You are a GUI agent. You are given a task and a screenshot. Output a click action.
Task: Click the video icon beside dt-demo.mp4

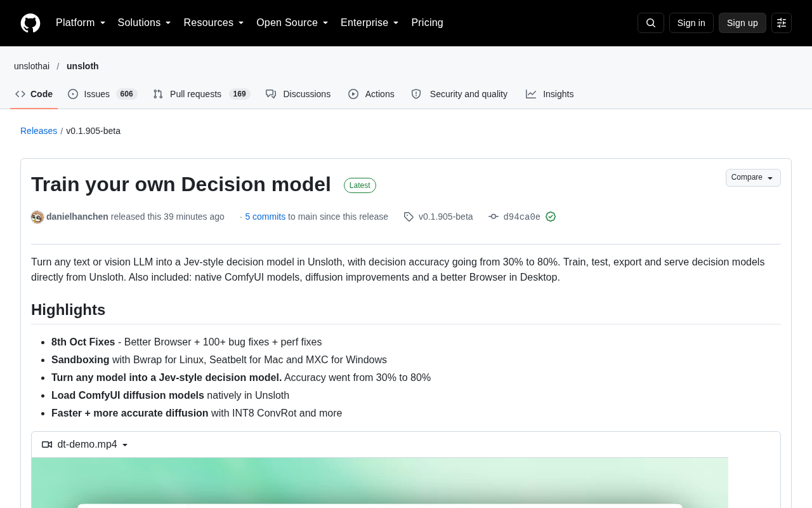[47, 444]
